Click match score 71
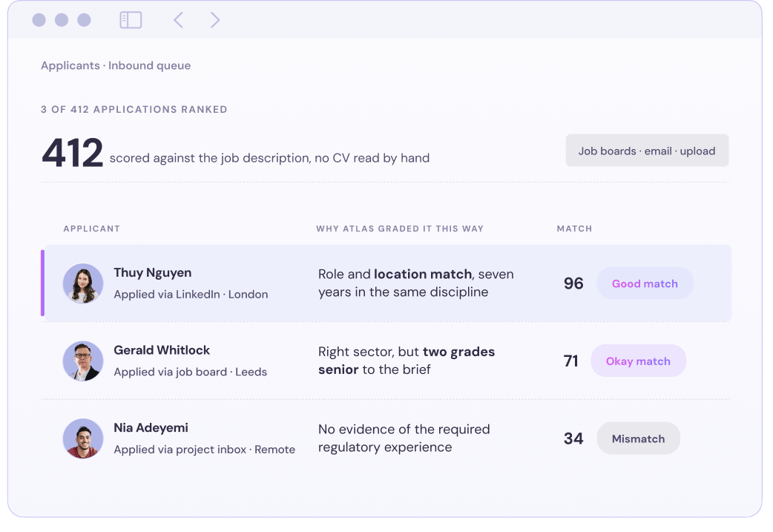The image size is (773, 532). [x=571, y=361]
